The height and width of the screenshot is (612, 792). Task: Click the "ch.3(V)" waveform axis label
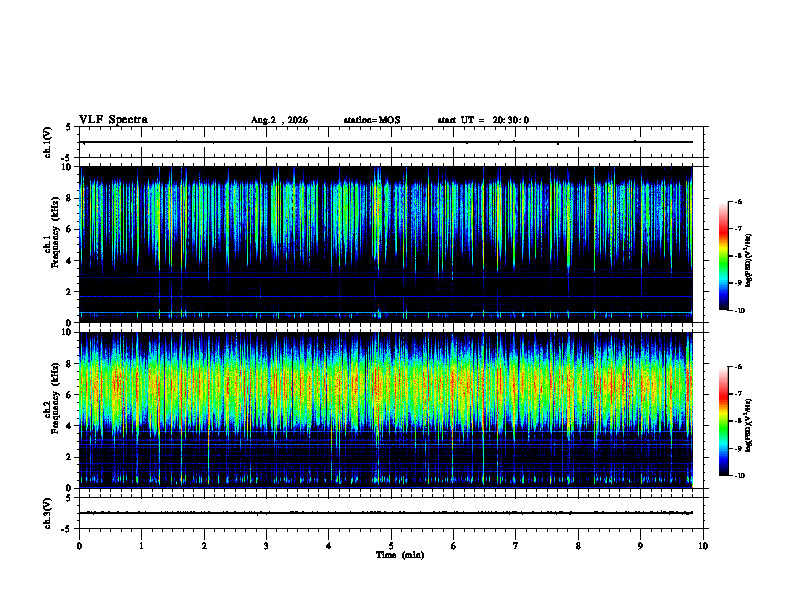point(47,513)
